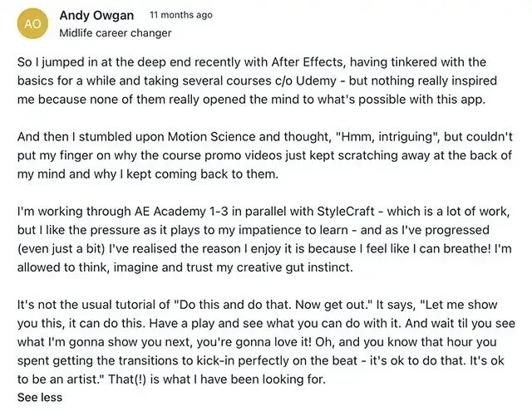Click the AO avatar circle
The height and width of the screenshot is (416, 532).
pyautogui.click(x=32, y=24)
